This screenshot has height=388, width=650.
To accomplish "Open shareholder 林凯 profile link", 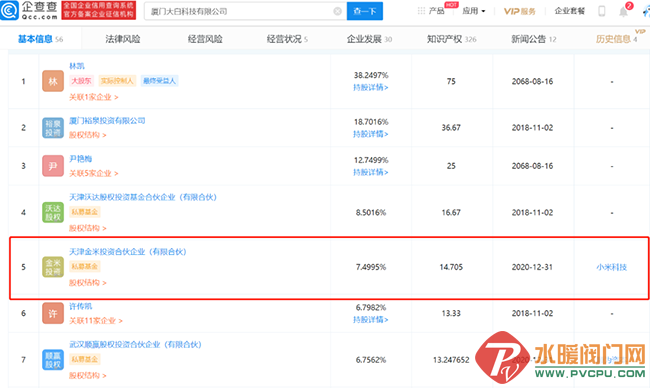I will click(77, 66).
